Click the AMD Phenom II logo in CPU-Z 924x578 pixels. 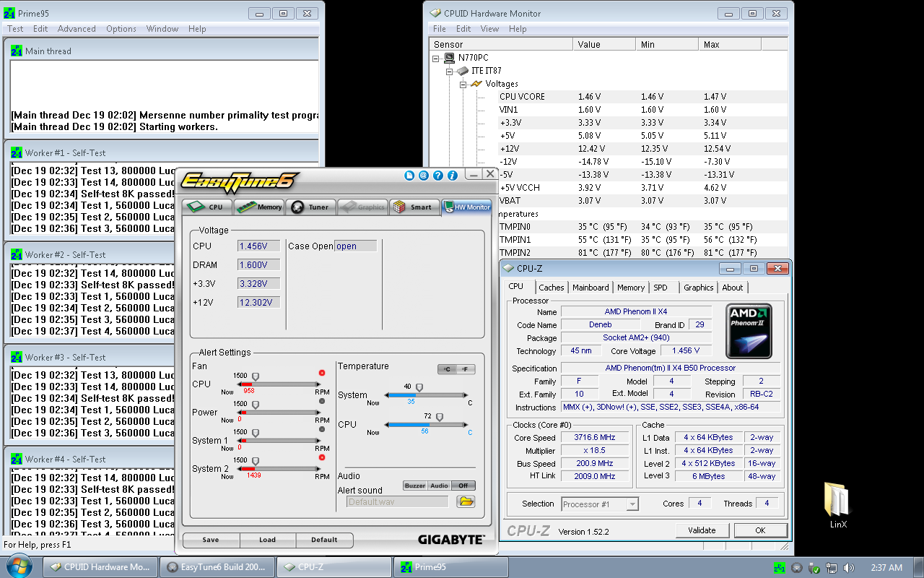tap(749, 331)
